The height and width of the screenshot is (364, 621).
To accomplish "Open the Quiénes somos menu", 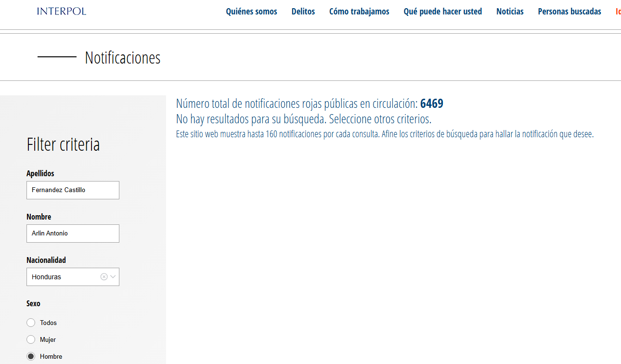I will coord(251,12).
